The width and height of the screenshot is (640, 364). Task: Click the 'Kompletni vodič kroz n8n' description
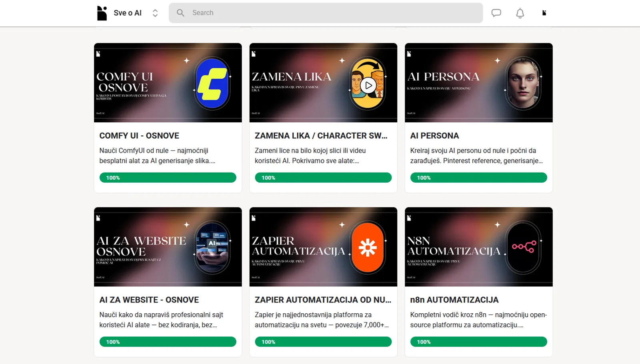[478, 320]
